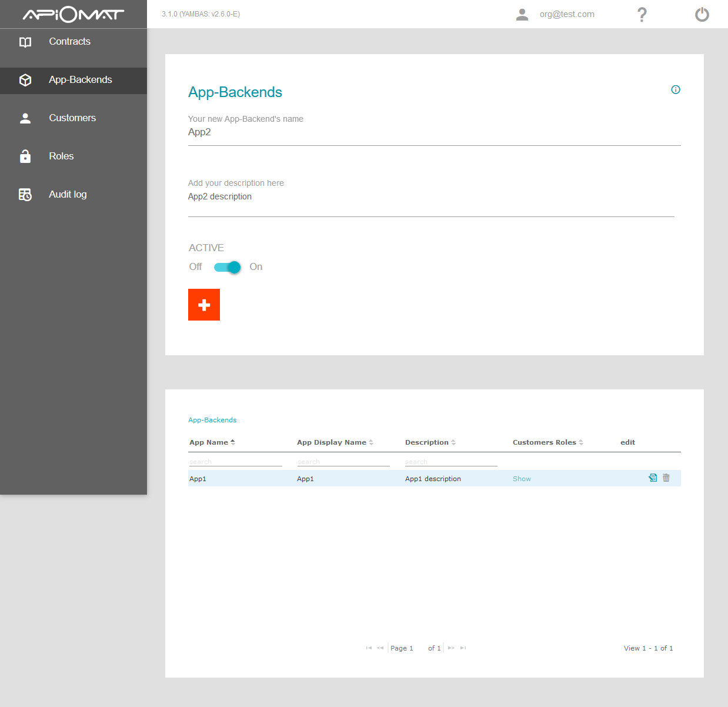Click the power logout icon

pyautogui.click(x=702, y=15)
